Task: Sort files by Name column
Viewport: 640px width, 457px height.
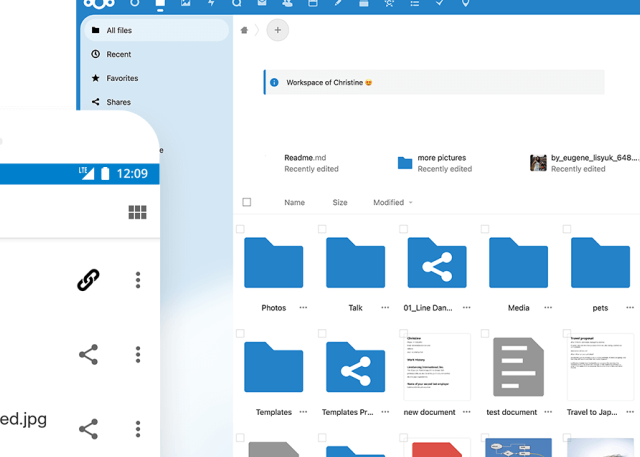Action: click(294, 202)
